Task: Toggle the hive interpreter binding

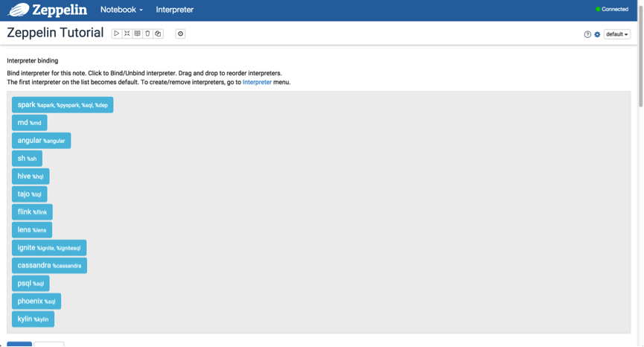Action: click(x=31, y=176)
